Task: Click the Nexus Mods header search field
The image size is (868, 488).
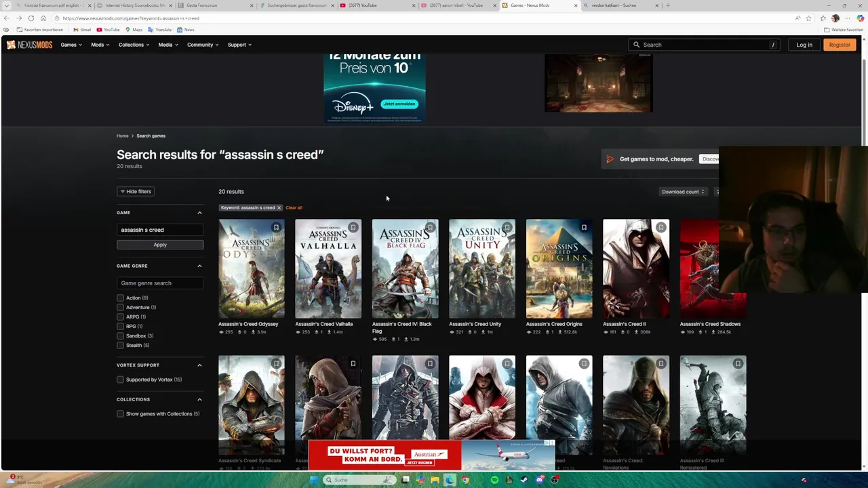Action: 704,45
